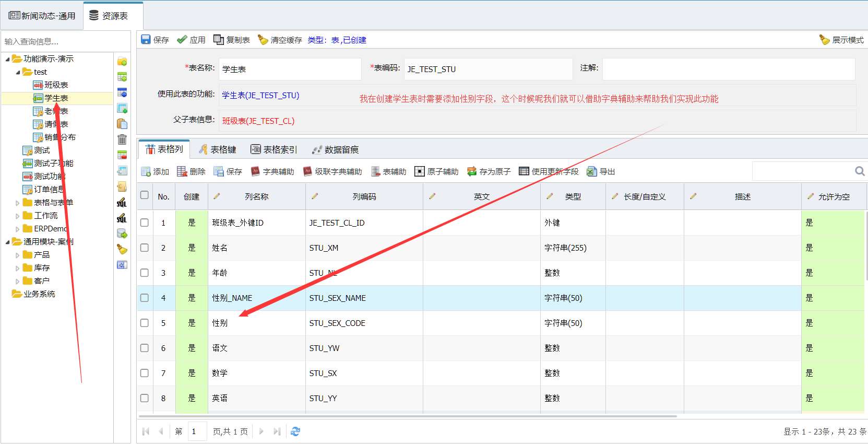Expand the 库存 folder
The height and width of the screenshot is (444, 868).
pos(18,268)
